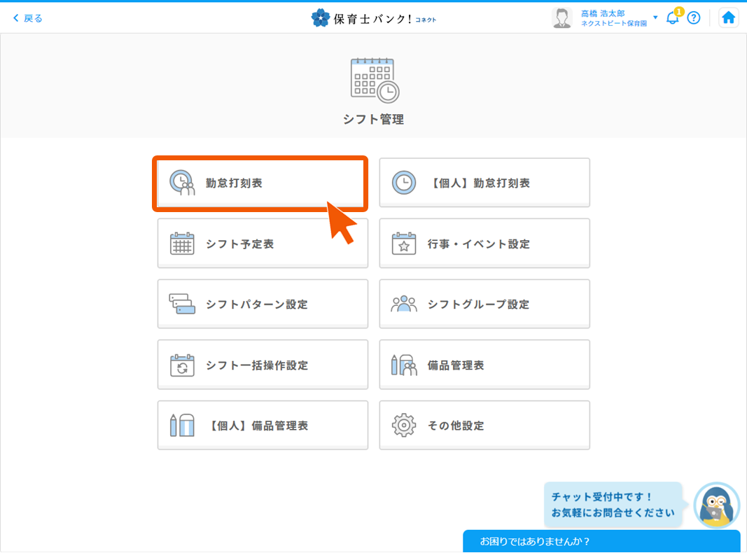Viewport: 747px width, 560px height.
Task: Open シフトグループ設定 shift group settings
Action: [484, 304]
